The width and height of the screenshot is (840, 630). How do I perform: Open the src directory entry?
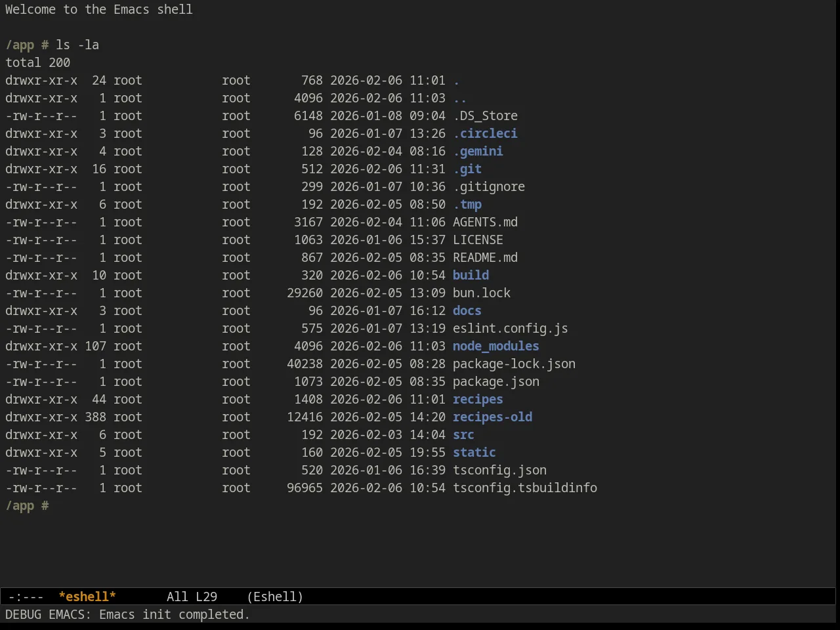463,434
